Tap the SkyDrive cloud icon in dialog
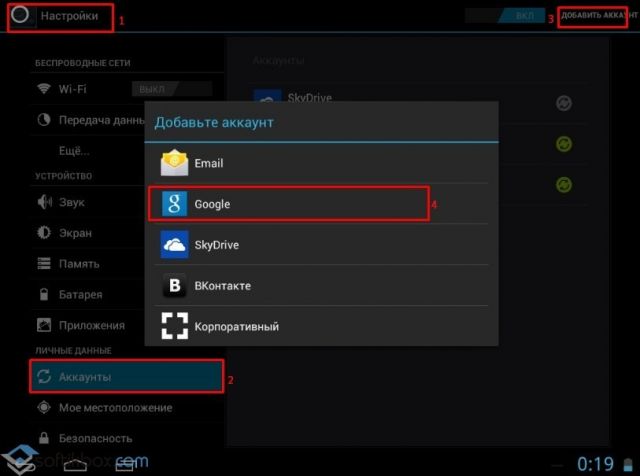Viewport: 640px width, 476px height. click(175, 245)
